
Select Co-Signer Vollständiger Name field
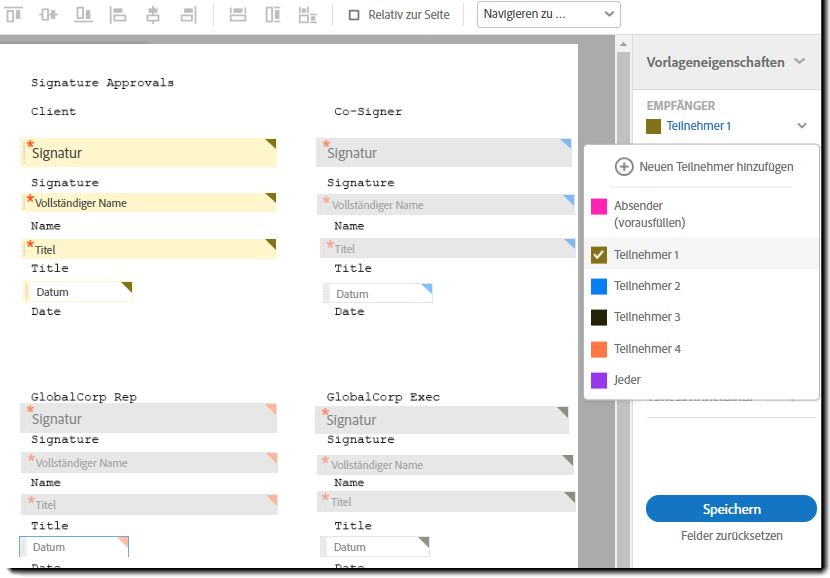click(x=446, y=204)
